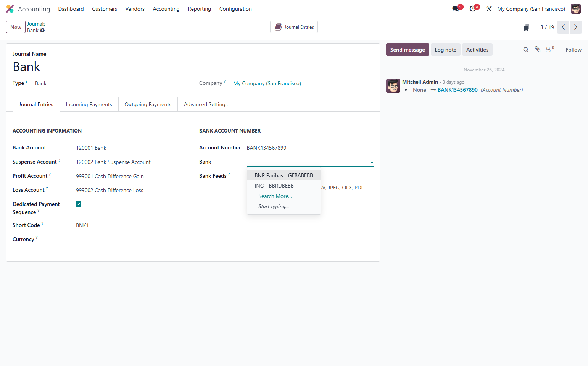
Task: Open the Accounting top menu
Action: pos(166,9)
